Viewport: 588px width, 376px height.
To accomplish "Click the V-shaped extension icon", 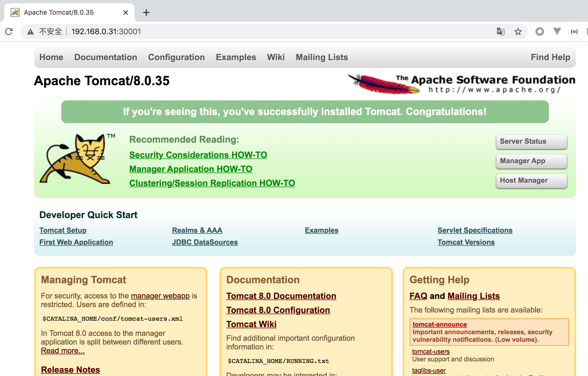I will coord(557,31).
